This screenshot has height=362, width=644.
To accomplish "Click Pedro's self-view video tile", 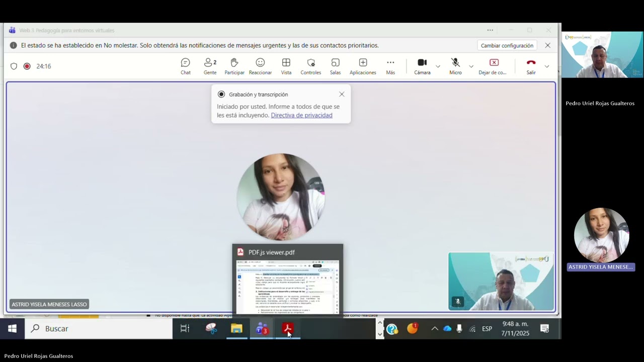I will (x=501, y=282).
